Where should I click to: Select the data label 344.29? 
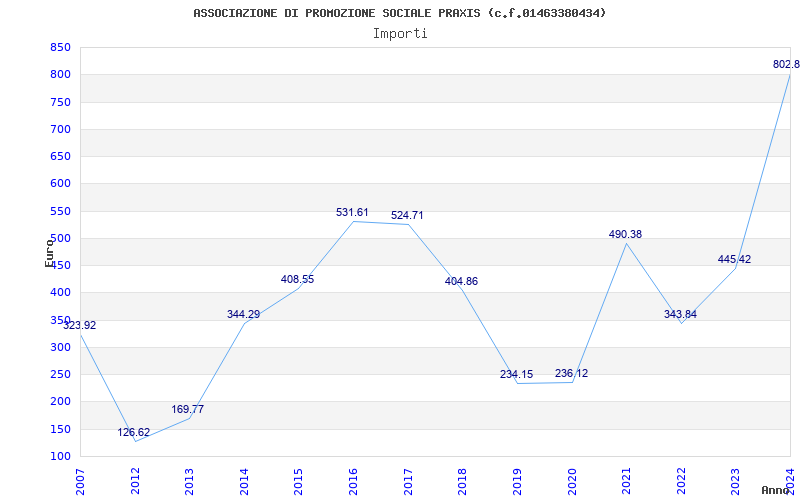pos(243,314)
